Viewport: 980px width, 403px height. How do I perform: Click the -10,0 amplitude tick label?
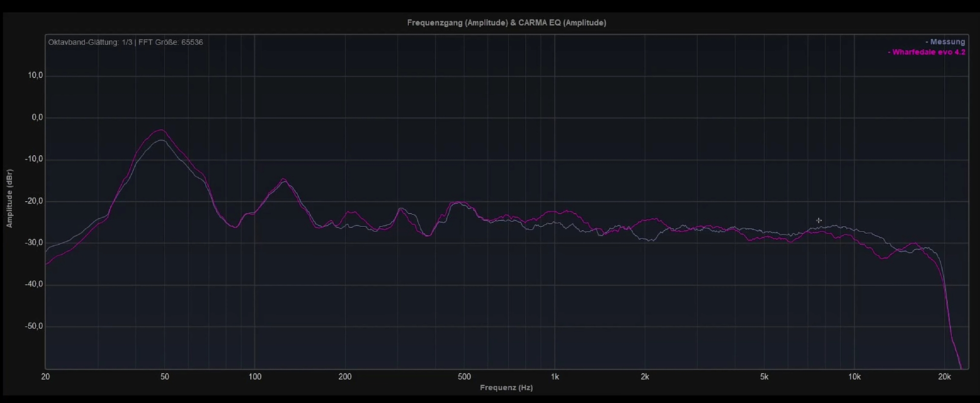pos(34,159)
